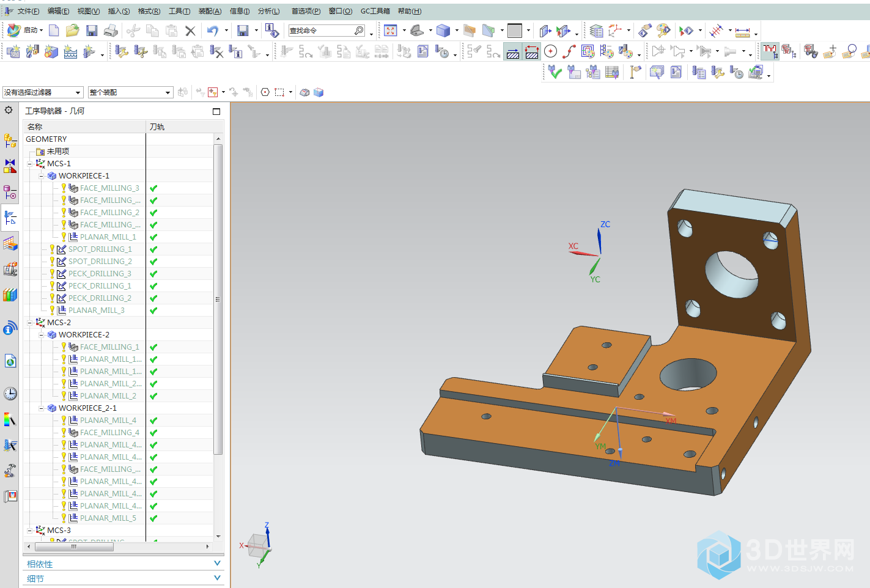
Task: Click the navigator horizontal scrollbar right arrow
Action: pyautogui.click(x=208, y=546)
